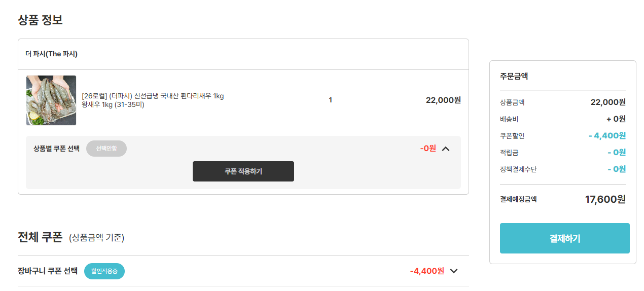644x291 pixels.
Task: Click the 더 파시(The 파시) seller name
Action: tap(51, 54)
